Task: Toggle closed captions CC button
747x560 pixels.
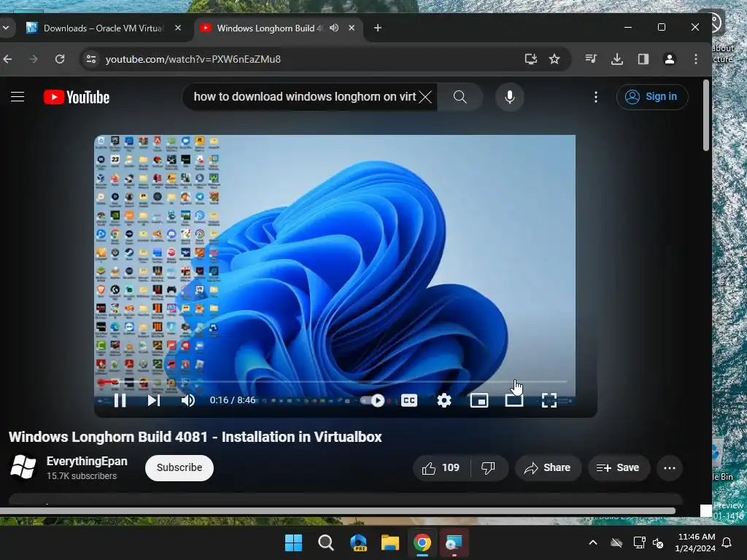Action: click(x=409, y=400)
